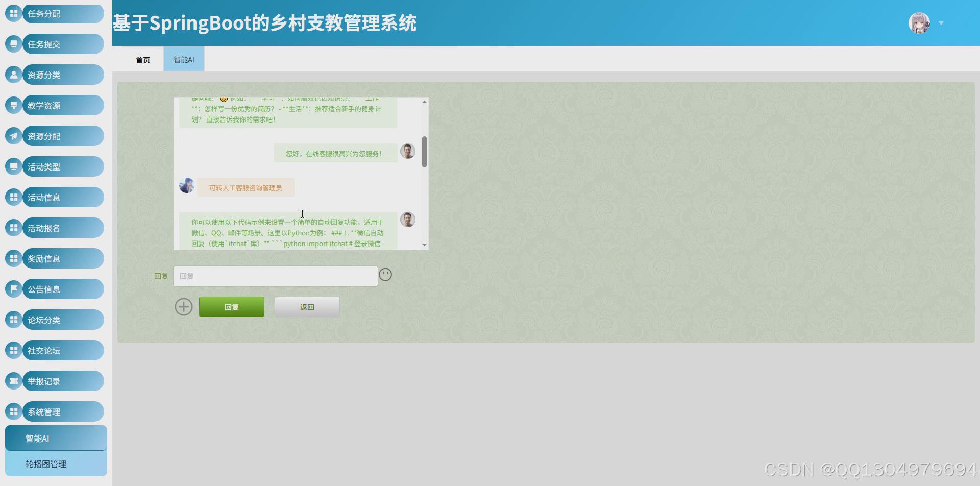Switch to the 首页 tab
980x486 pixels.
point(142,59)
